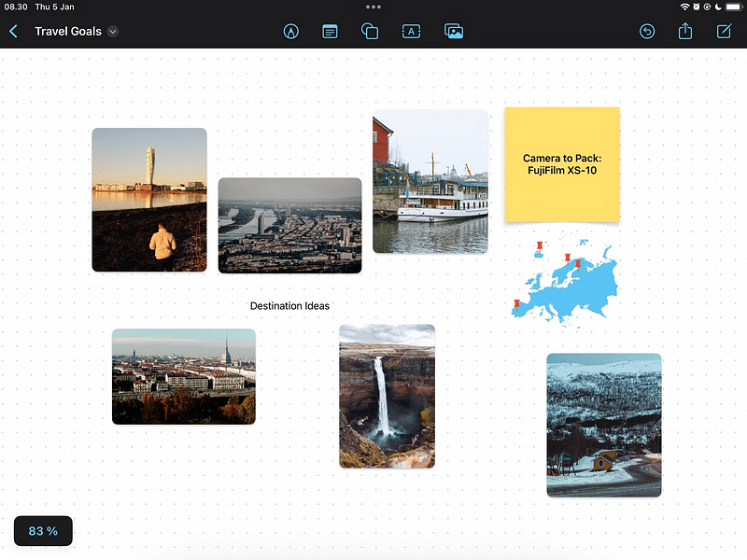The image size is (747, 560).
Task: Select the yellow Camera to Pack sticky note
Action: (x=562, y=165)
